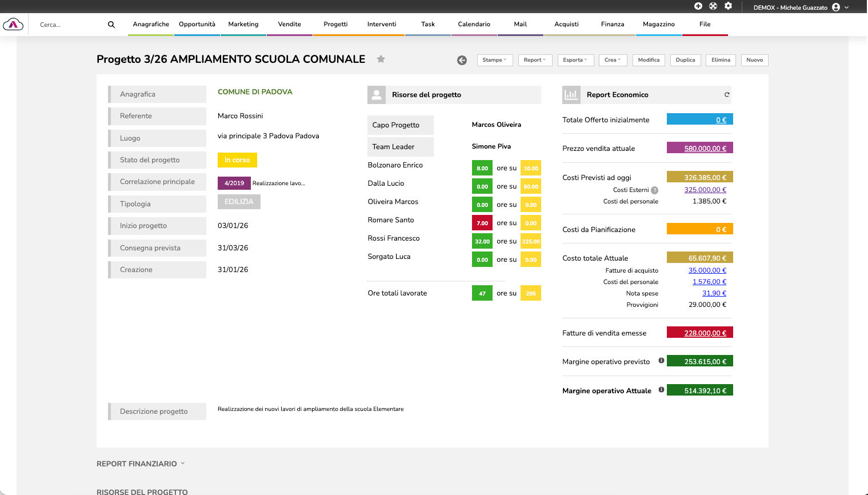868x495 pixels.
Task: Open the Progetti menu
Action: 335,25
